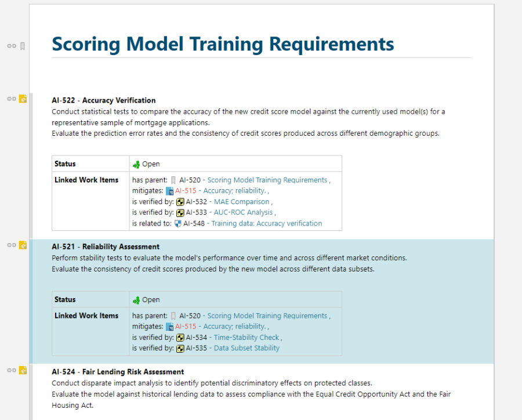The image size is (522, 420).
Task: Click the bookmark icon next to the title
Action: (x=23, y=46)
